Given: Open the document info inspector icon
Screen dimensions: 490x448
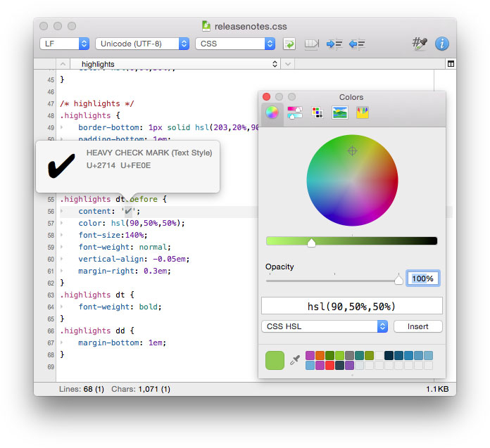Looking at the screenshot, I should click(x=442, y=44).
